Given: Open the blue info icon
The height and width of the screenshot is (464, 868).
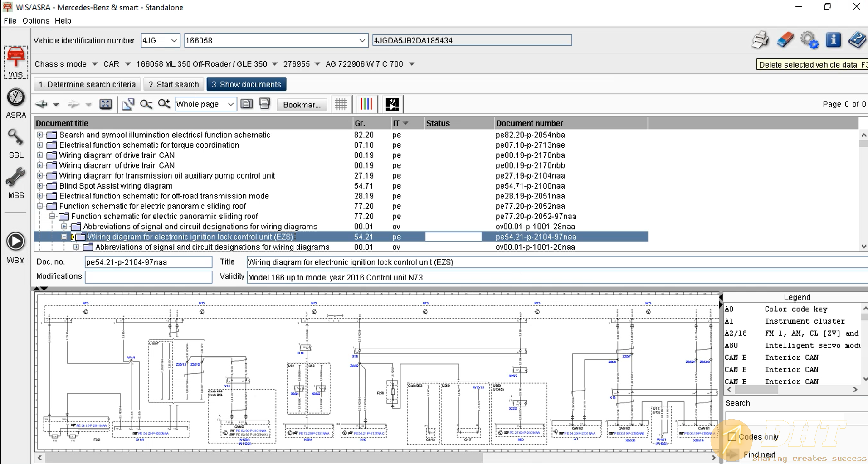Looking at the screenshot, I should (833, 40).
